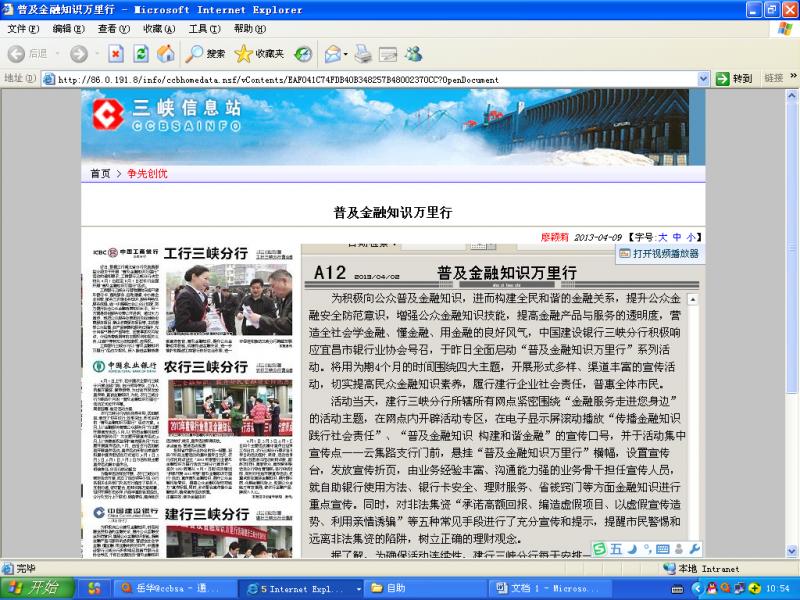This screenshot has height=600, width=800.
Task: Click the address bar URL field
Action: 375,79
